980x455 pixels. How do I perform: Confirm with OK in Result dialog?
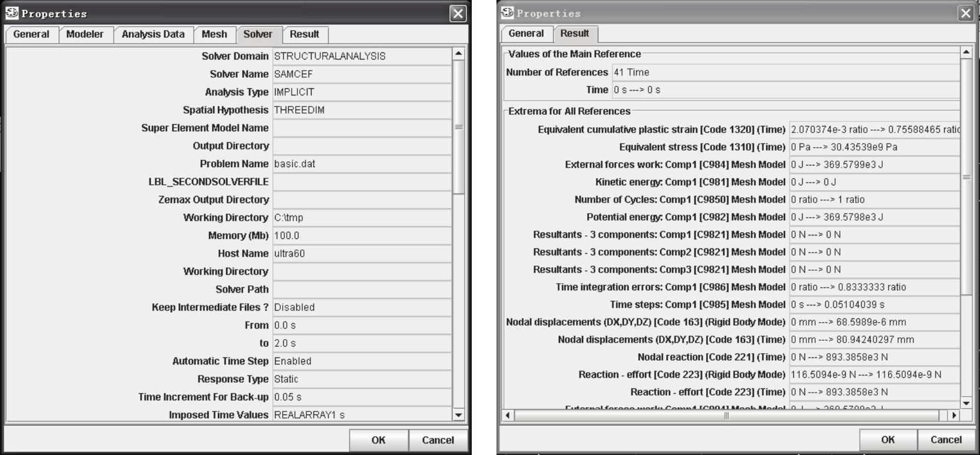click(x=888, y=440)
